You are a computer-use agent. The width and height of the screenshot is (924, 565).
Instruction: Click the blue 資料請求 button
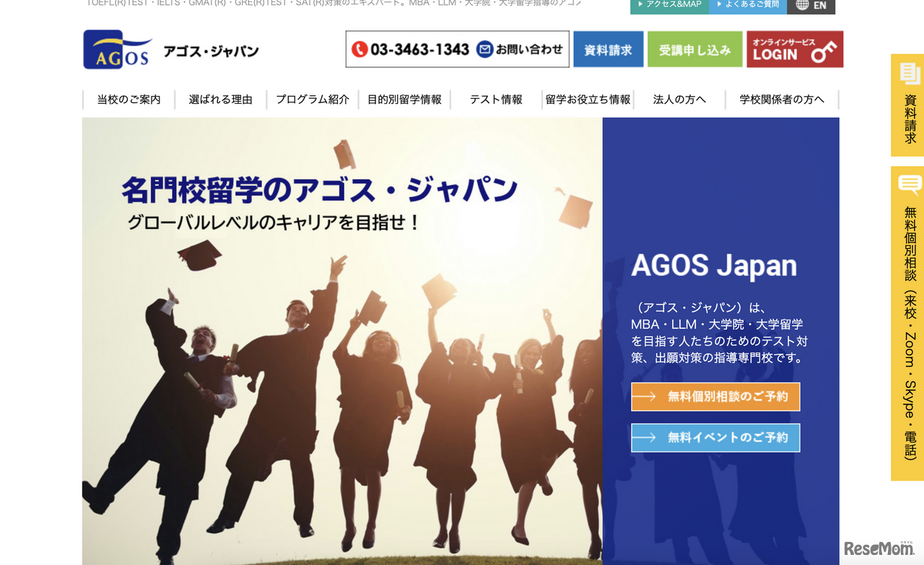(x=608, y=48)
